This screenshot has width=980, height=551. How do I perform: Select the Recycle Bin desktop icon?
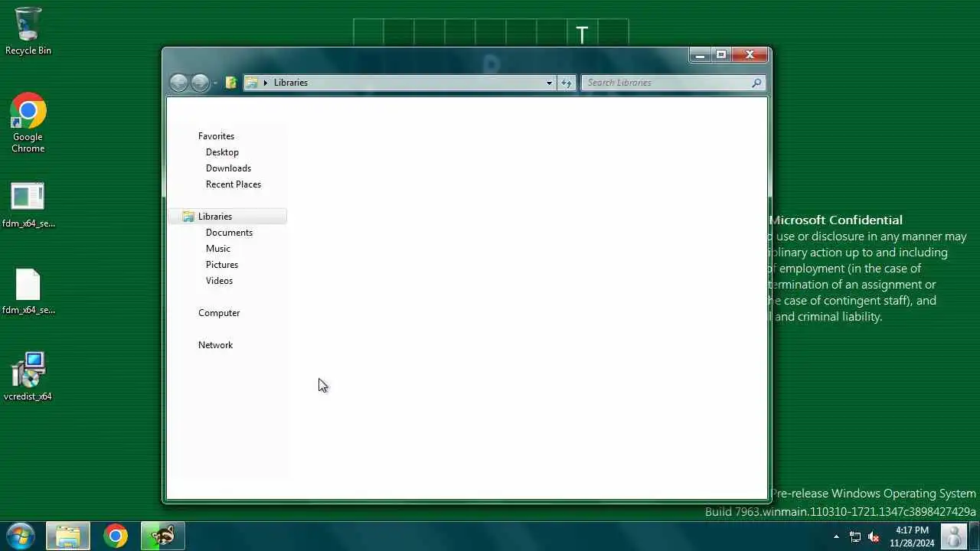click(28, 31)
